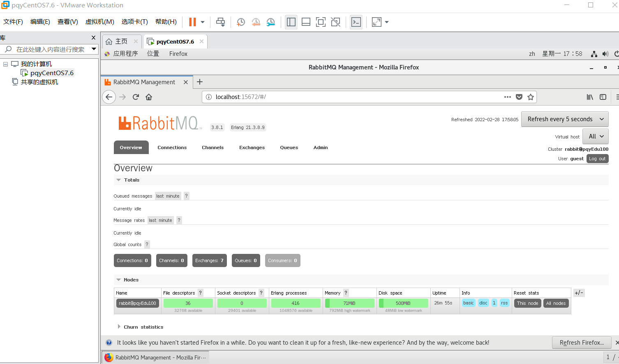Click the Unity mode icon in VMware
Image resolution: width=619 pixels, height=364 pixels.
pyautogui.click(x=335, y=22)
